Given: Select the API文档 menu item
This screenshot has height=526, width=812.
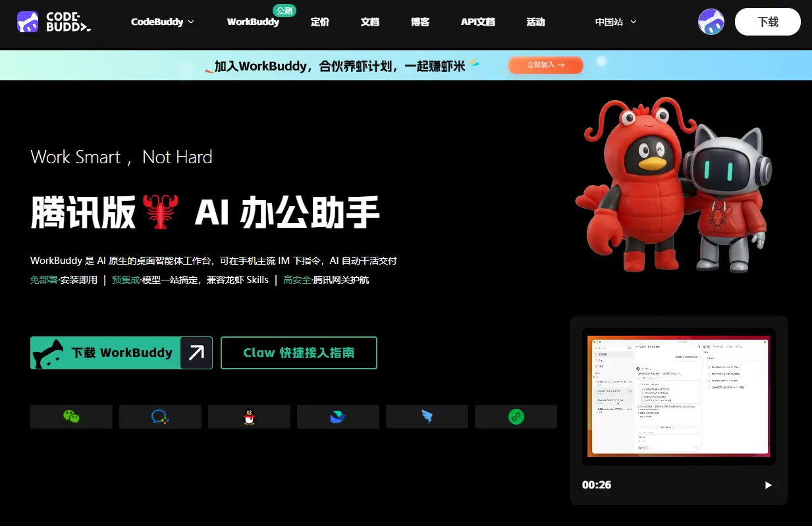Looking at the screenshot, I should point(477,22).
